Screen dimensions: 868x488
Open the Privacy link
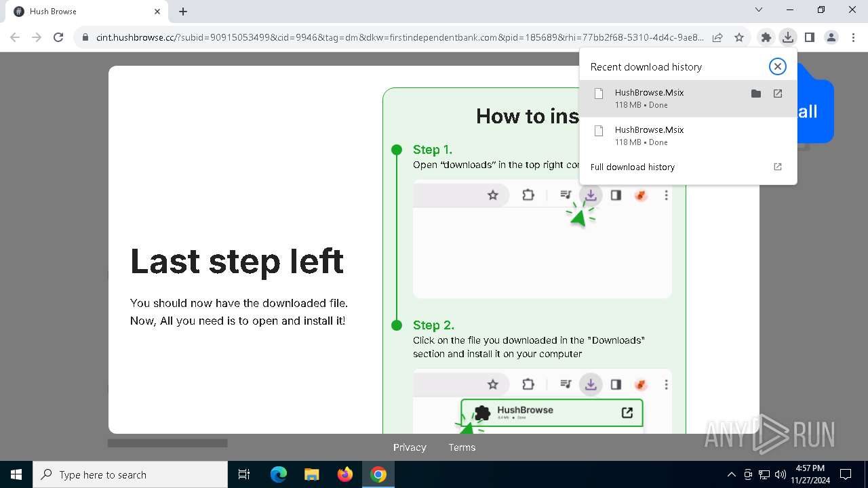tap(410, 447)
